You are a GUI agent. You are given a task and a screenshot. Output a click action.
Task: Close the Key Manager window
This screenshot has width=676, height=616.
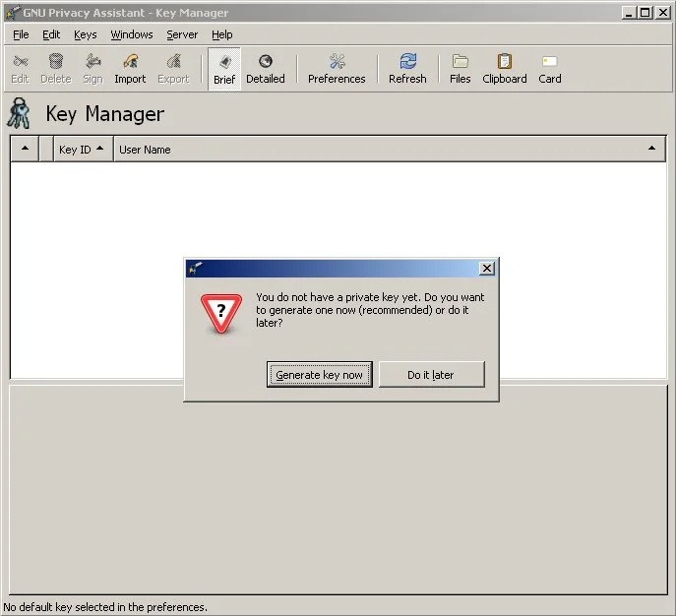[x=662, y=13]
